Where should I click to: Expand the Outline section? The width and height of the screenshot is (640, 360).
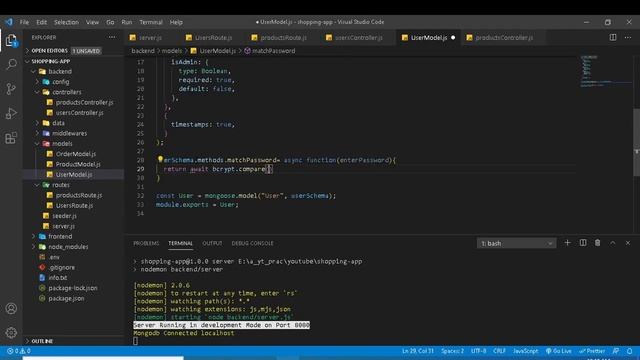pyautogui.click(x=42, y=341)
